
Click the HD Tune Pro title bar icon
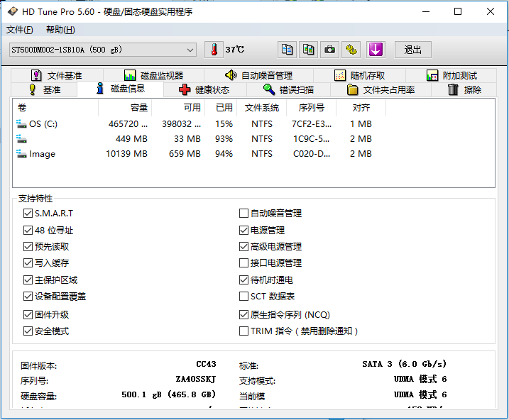click(x=13, y=11)
